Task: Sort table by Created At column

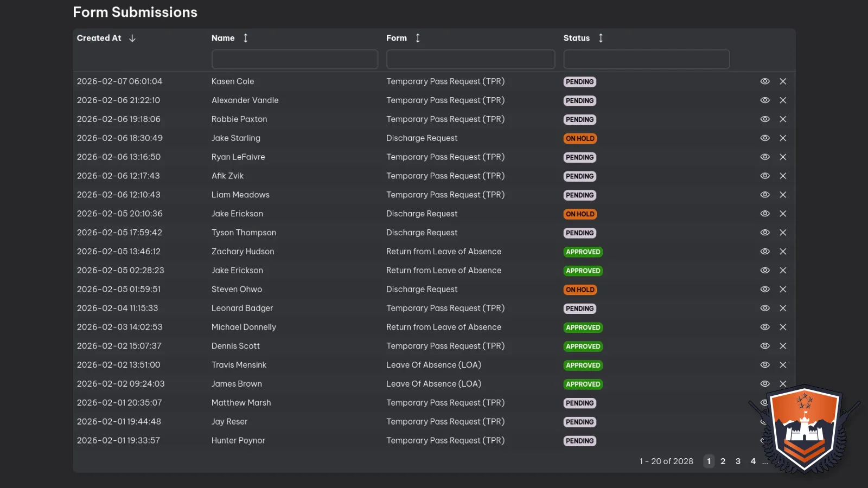Action: [x=132, y=38]
